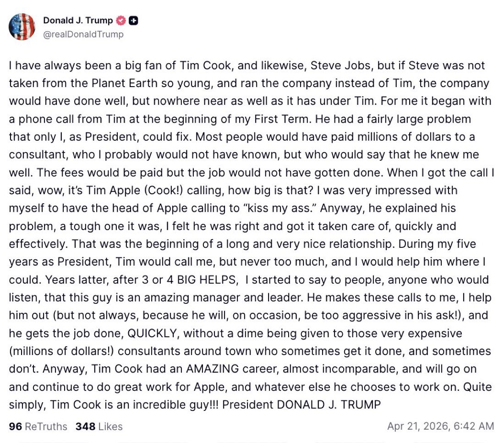Click the "President DONALD J. TRUMP" signature

tap(302, 405)
